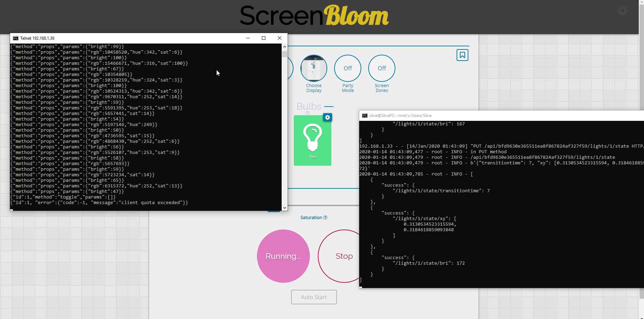
Task: Select the Choose Display screenshot circle
Action: (314, 68)
